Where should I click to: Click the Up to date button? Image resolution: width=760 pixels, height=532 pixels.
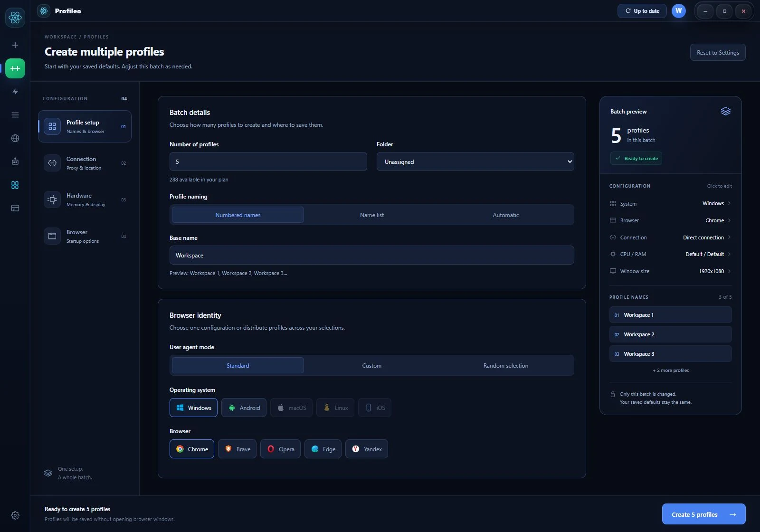coord(642,11)
